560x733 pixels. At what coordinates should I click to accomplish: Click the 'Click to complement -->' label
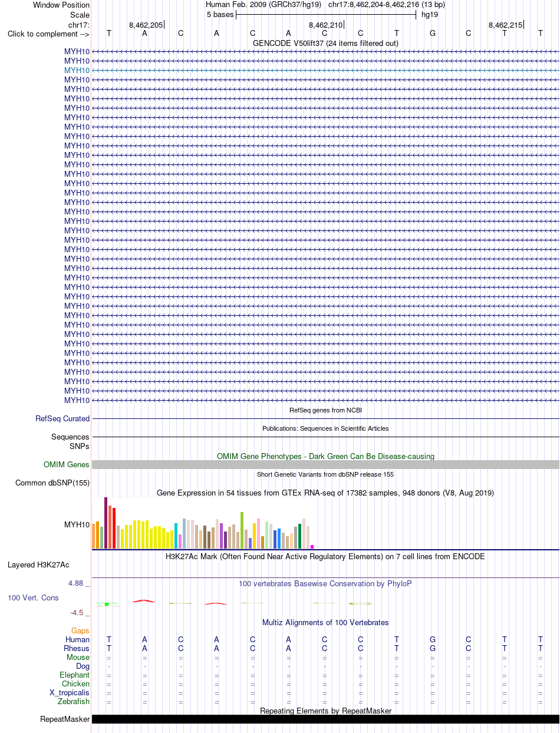[48, 34]
